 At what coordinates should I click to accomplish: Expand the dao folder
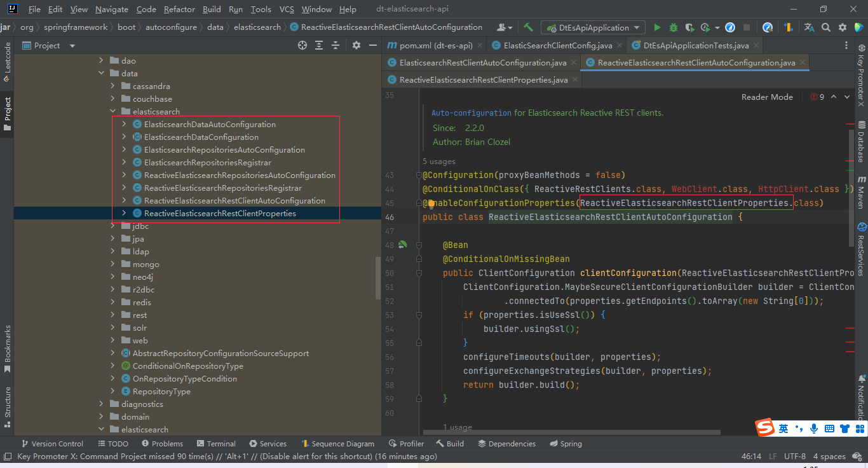tap(101, 60)
